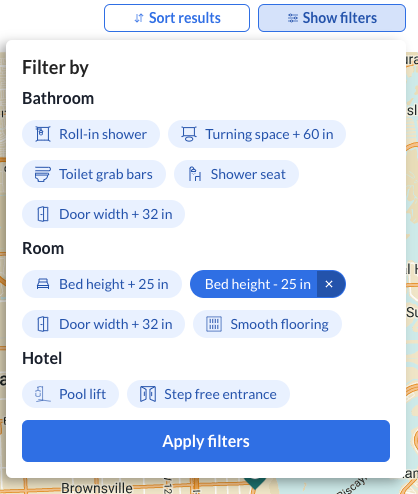Click the shower seat icon
Viewport: 418px width, 494px height.
pyautogui.click(x=195, y=174)
